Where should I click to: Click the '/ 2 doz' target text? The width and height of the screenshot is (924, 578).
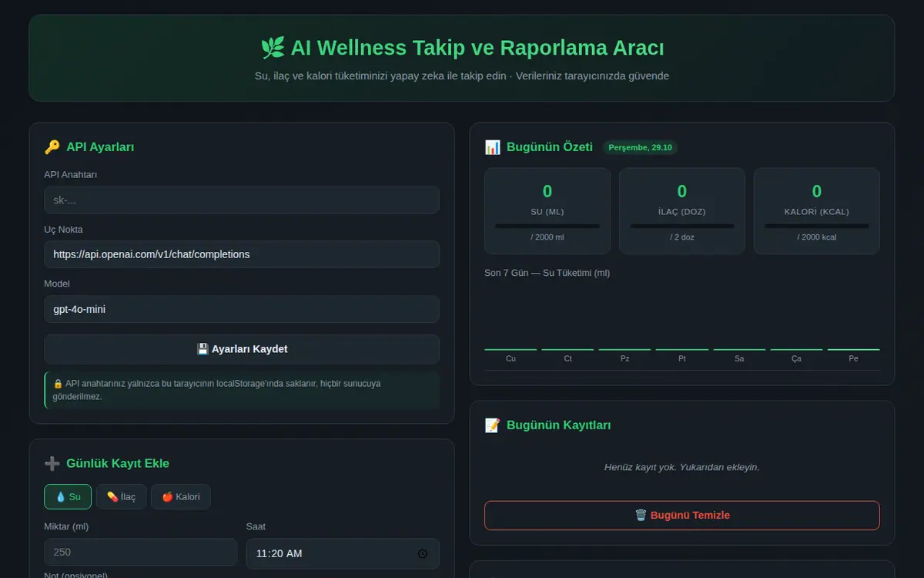pyautogui.click(x=682, y=237)
